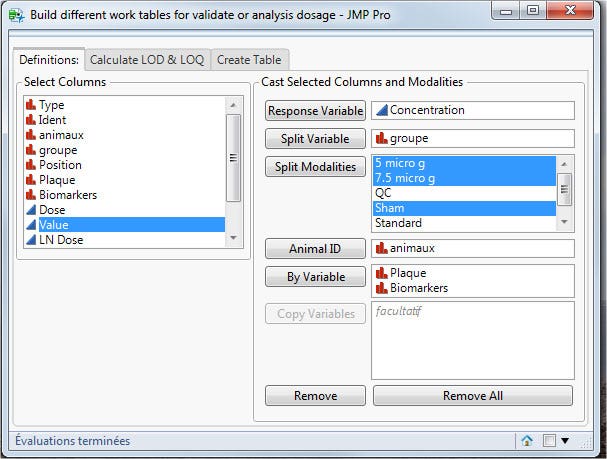Click nominal icon beside Biomarkers in By Variable
This screenshot has width=607, height=459.
(x=382, y=288)
